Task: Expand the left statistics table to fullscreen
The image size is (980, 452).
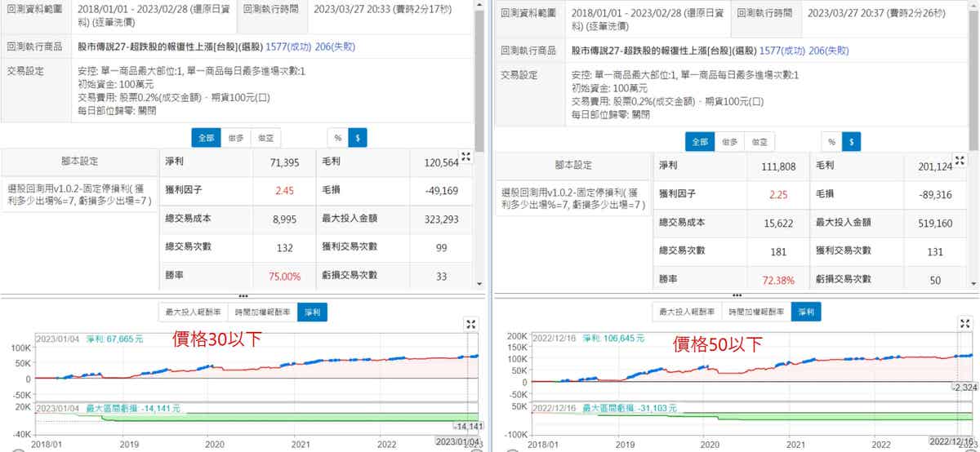Action: tap(466, 157)
